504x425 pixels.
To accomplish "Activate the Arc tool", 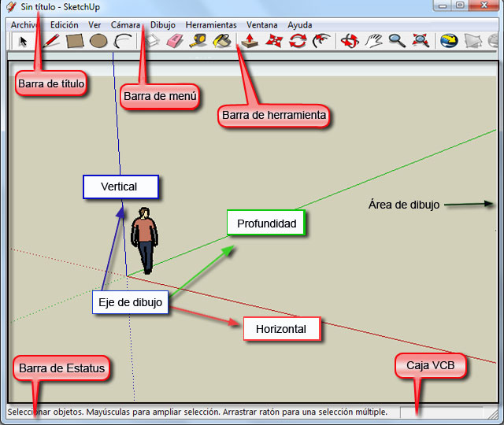I will [123, 41].
